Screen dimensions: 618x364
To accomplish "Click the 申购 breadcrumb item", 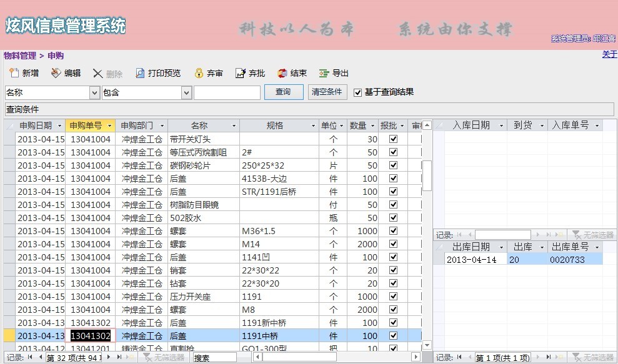I will tap(56, 56).
